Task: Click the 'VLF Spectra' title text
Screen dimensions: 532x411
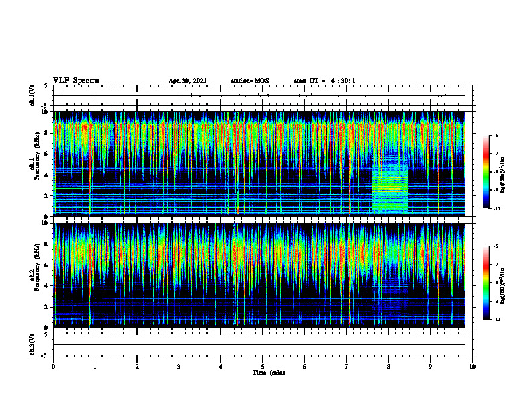Action: [76, 81]
